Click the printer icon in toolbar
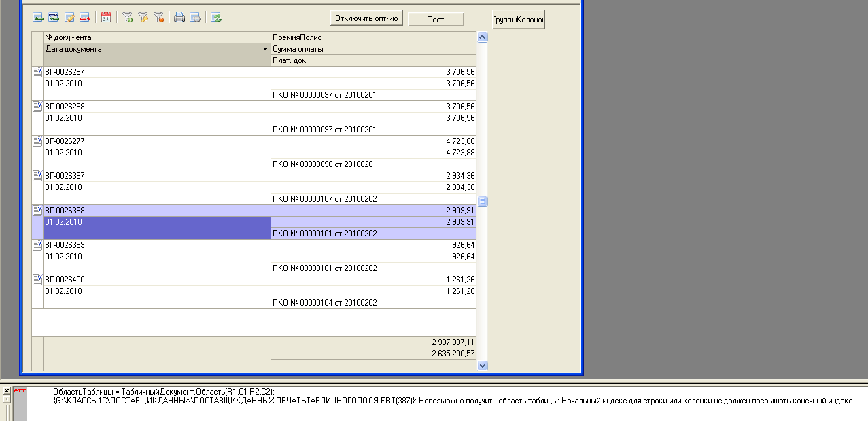 pos(179,18)
